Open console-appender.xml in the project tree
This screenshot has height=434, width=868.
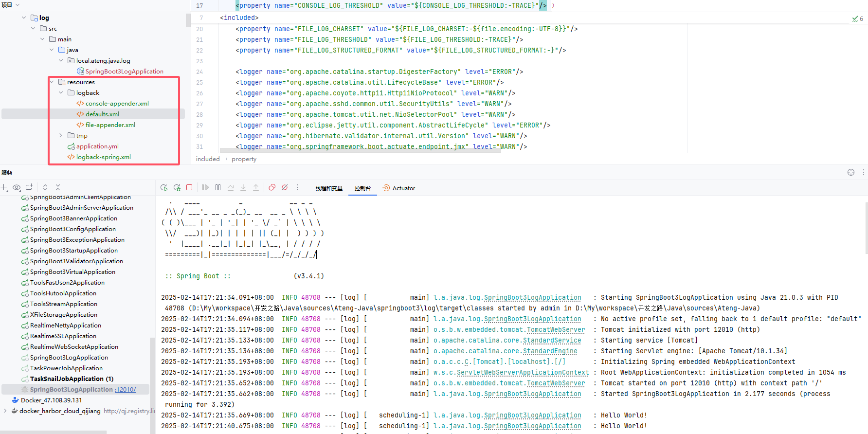(117, 104)
